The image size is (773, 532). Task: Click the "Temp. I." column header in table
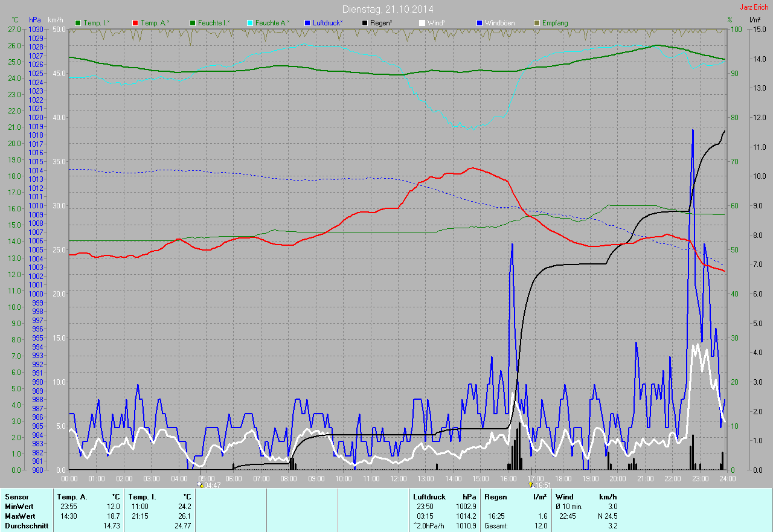[143, 496]
